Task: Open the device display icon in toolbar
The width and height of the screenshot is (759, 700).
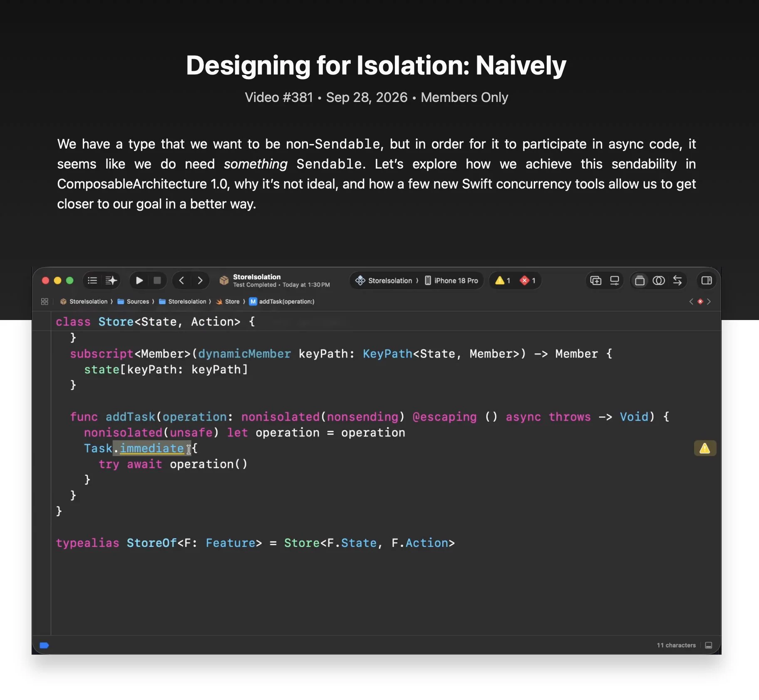Action: [x=615, y=280]
